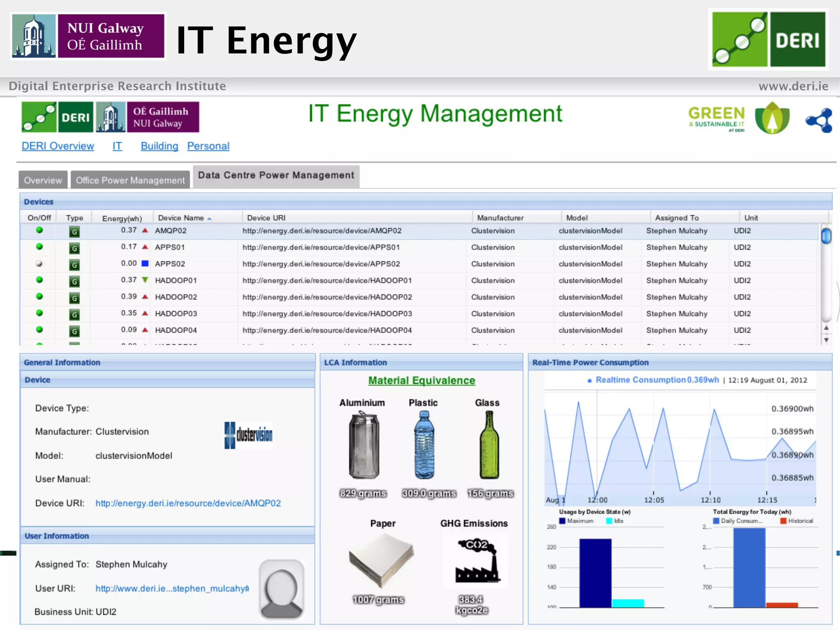
Task: Open the AMQP02 Device URI link
Action: tap(188, 503)
